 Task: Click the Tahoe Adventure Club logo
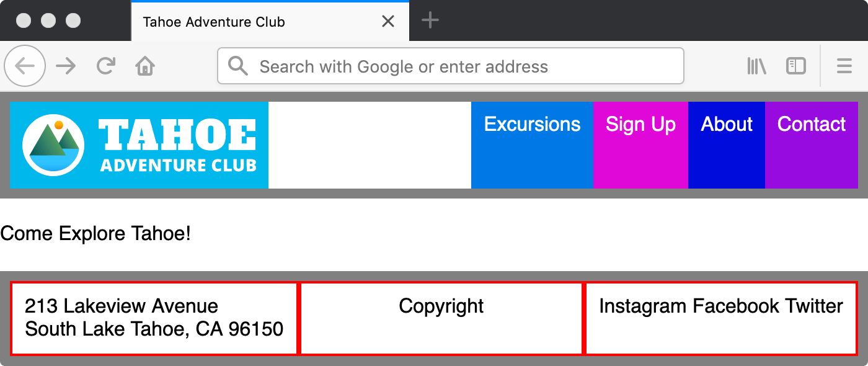tap(139, 145)
